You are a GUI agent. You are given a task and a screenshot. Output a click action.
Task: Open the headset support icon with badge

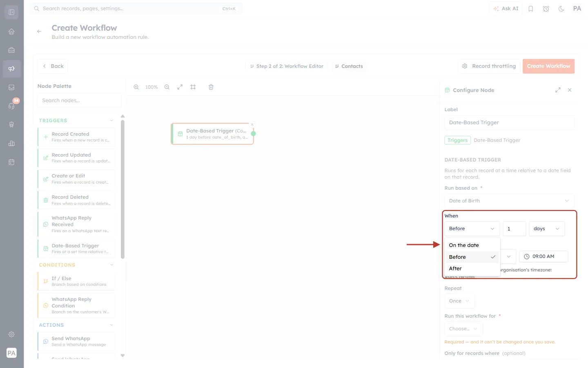[11, 106]
